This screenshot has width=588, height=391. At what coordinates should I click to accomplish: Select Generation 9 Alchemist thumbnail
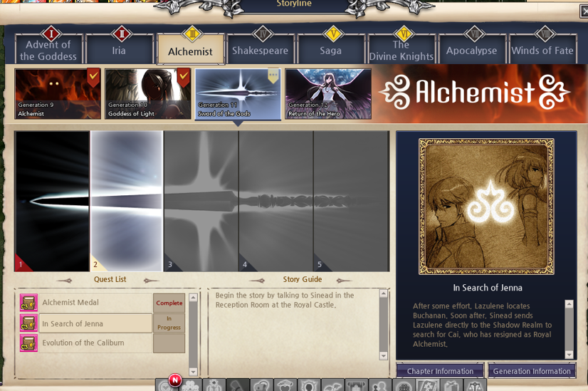click(58, 94)
